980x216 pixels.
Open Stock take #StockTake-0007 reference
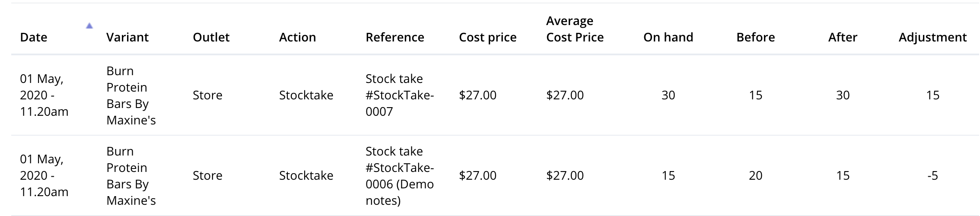399,95
